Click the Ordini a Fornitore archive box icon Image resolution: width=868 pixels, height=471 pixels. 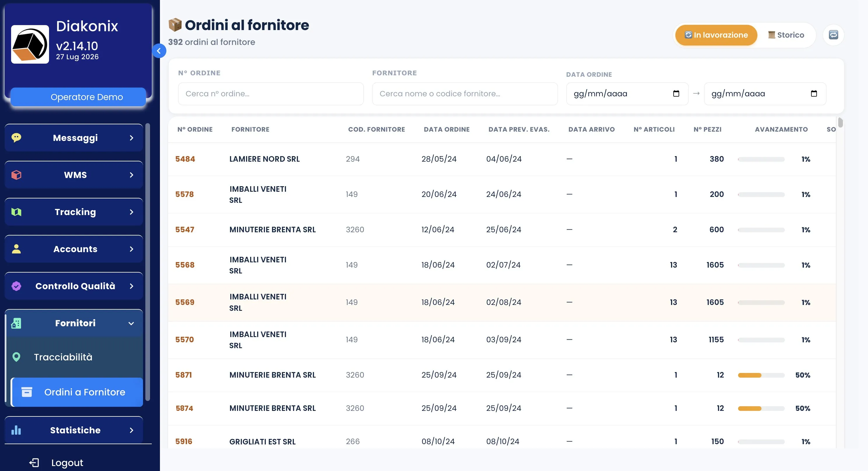pos(27,392)
